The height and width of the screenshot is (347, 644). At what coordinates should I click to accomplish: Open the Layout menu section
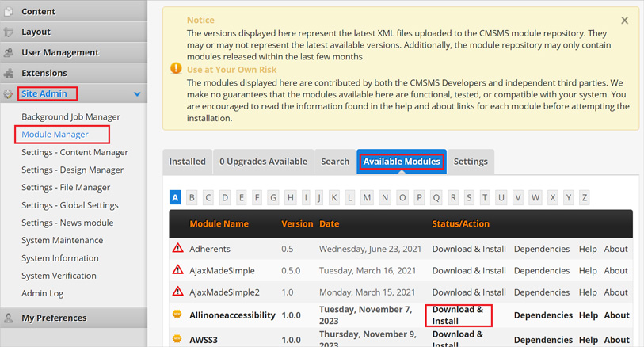tap(36, 32)
